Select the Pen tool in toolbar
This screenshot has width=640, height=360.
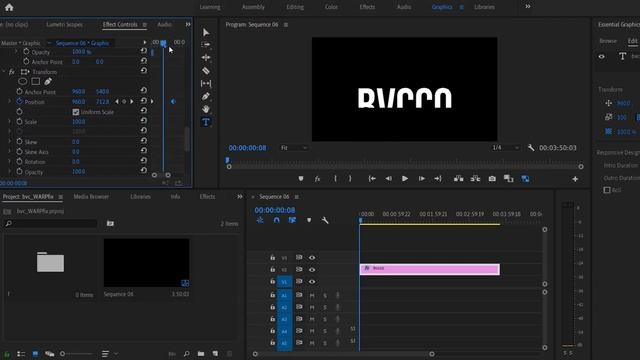206,96
